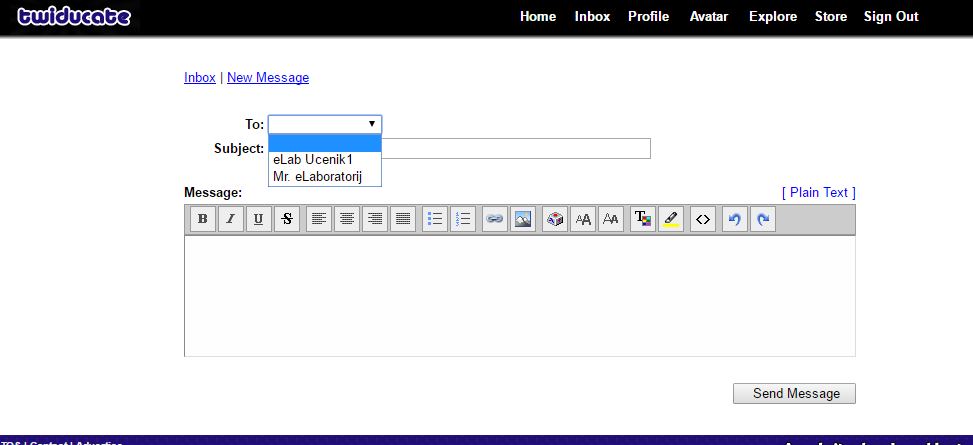Redo the last edit
This screenshot has width=973, height=445.
pyautogui.click(x=762, y=219)
